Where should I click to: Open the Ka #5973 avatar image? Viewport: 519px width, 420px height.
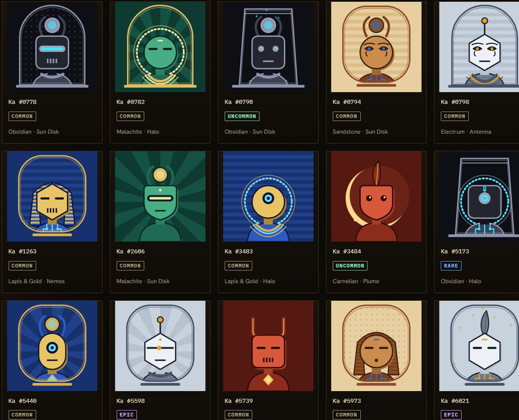376,346
